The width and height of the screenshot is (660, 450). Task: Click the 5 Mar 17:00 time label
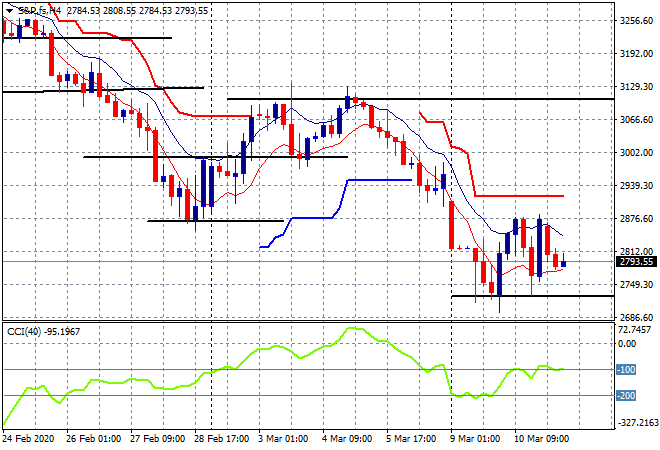(411, 439)
